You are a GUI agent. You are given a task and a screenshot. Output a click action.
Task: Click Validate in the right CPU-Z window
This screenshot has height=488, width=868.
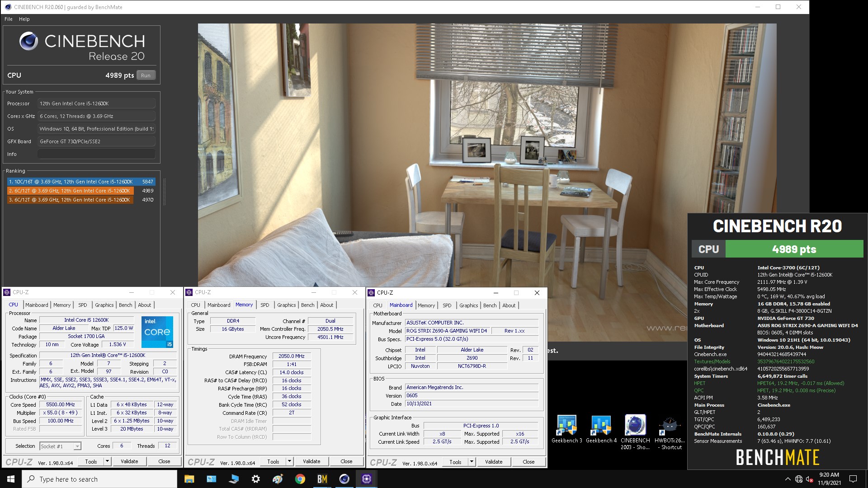pos(494,462)
